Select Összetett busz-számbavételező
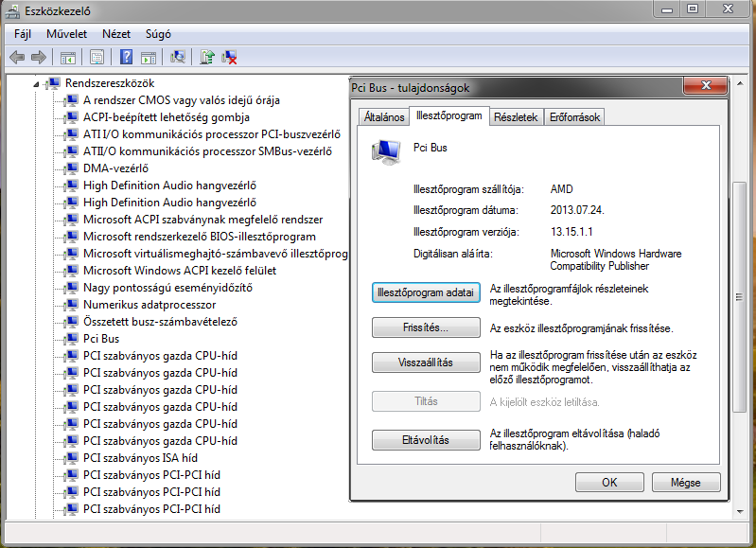 click(160, 322)
